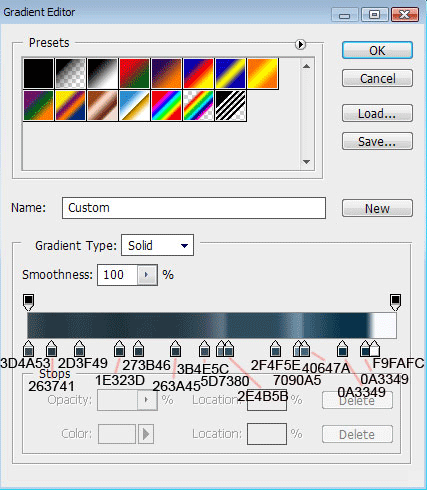This screenshot has height=490, width=427.
Task: Select the 7090A5 color stop
Action: pos(296,349)
